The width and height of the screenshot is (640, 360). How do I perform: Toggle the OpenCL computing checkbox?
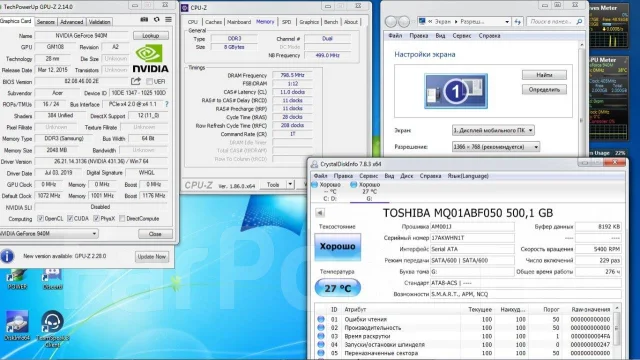pyautogui.click(x=40, y=219)
